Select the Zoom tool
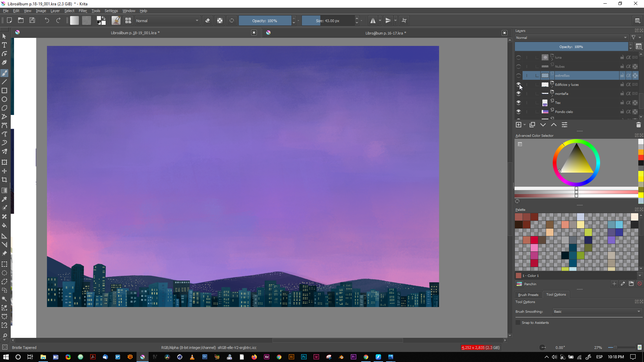The width and height of the screenshot is (644, 362). [4, 335]
